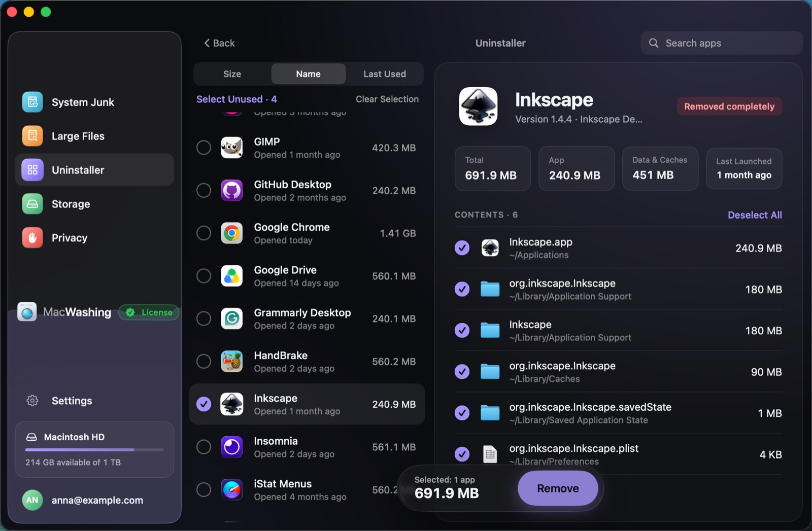The width and height of the screenshot is (812, 531).
Task: Click Settings label in sidebar
Action: click(x=72, y=401)
